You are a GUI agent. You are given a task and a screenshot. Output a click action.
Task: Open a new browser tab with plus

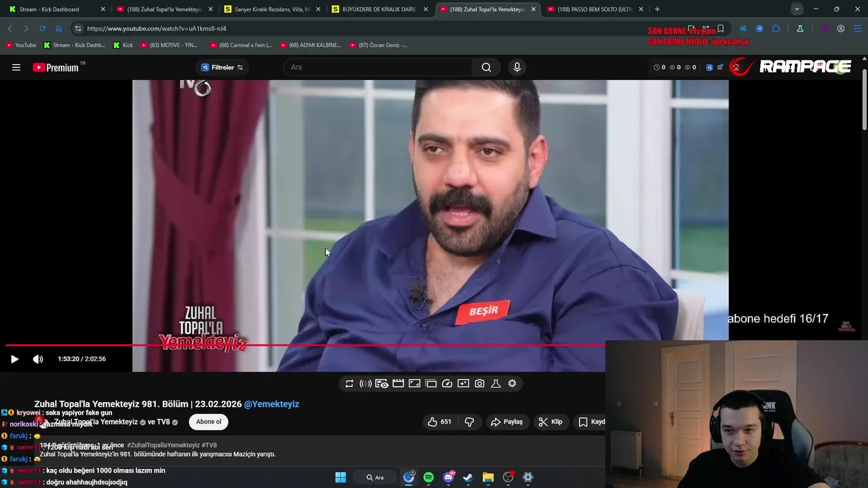tap(657, 9)
